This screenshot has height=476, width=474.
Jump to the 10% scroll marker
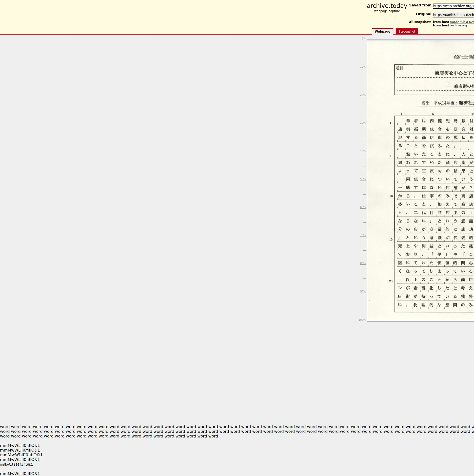coord(363,67)
